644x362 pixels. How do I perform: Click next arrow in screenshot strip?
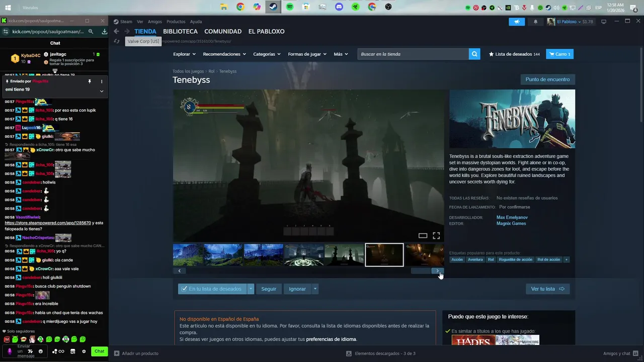pos(438,271)
